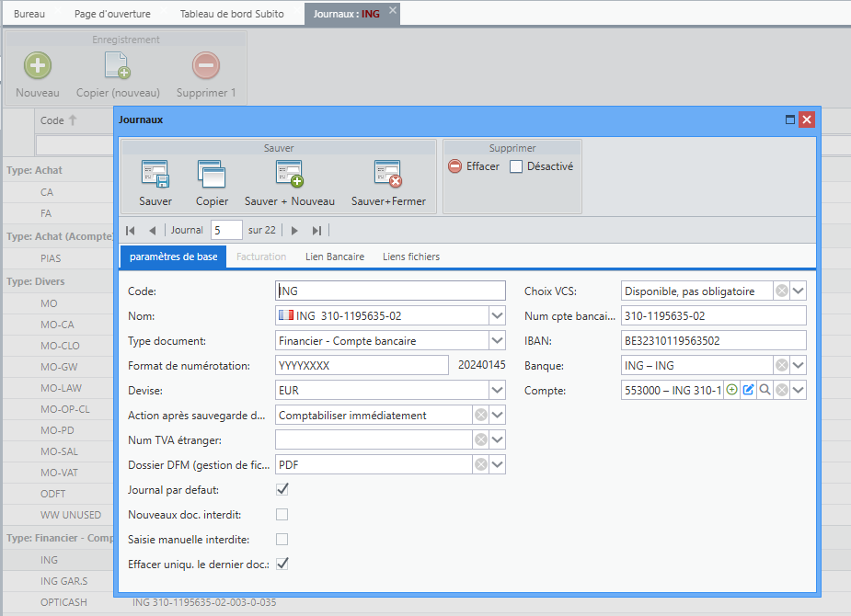Uncheck Journal par defaut
The width and height of the screenshot is (851, 616).
[282, 490]
